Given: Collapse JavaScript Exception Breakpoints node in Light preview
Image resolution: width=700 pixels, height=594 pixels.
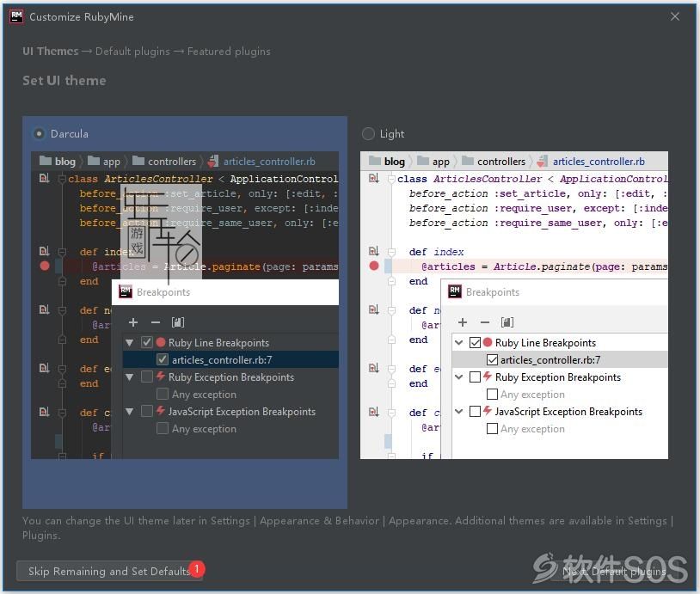Looking at the screenshot, I should tap(459, 412).
